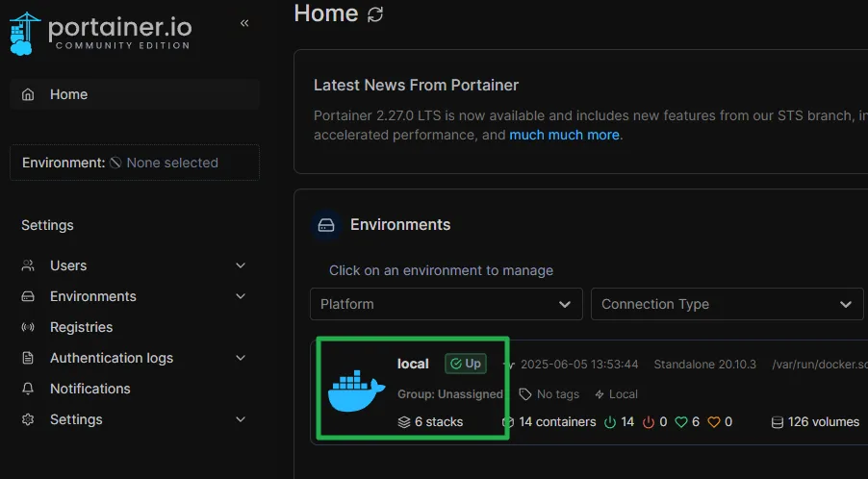The image size is (868, 479).
Task: Open the local environment name
Action: [x=413, y=364]
